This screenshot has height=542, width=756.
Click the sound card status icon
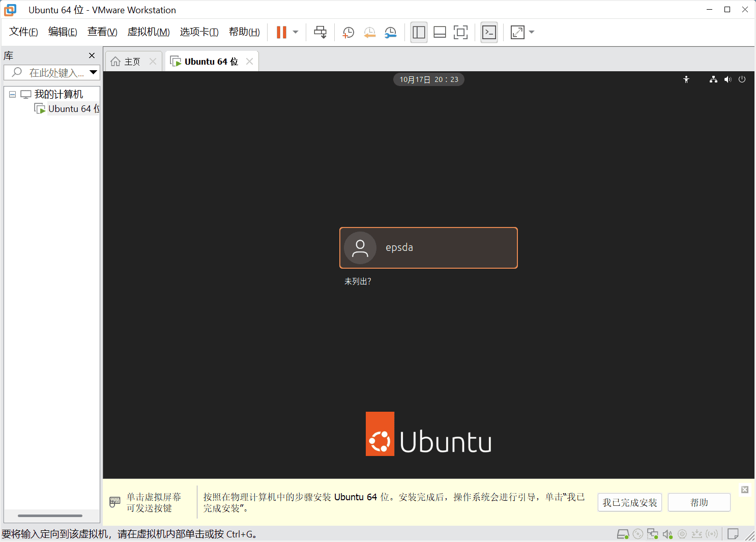[667, 534]
